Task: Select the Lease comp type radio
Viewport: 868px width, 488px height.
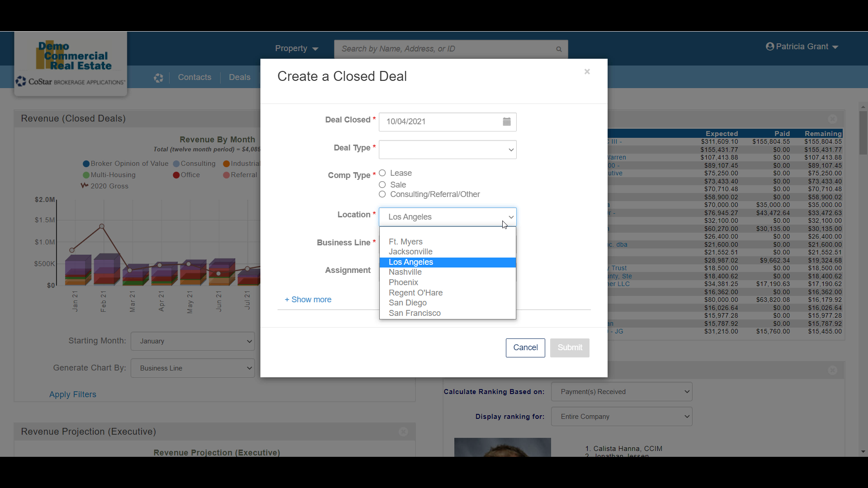Action: pyautogui.click(x=382, y=173)
